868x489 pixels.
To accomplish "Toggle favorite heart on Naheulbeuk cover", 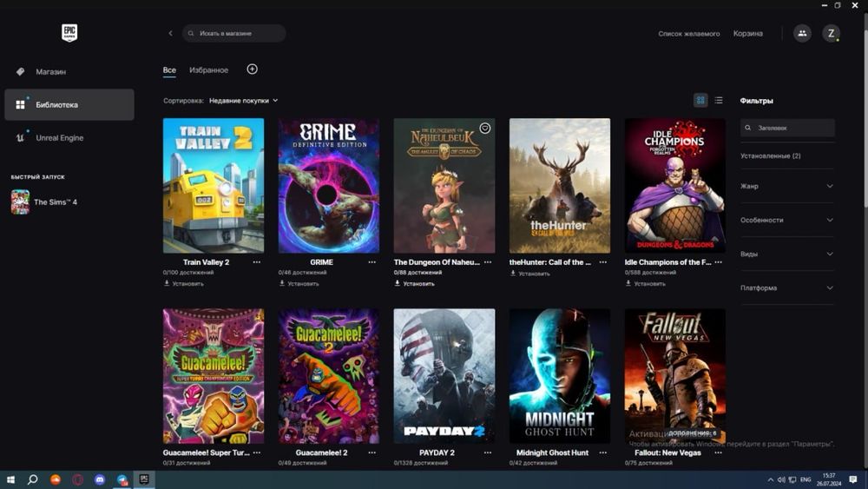I will pos(485,128).
